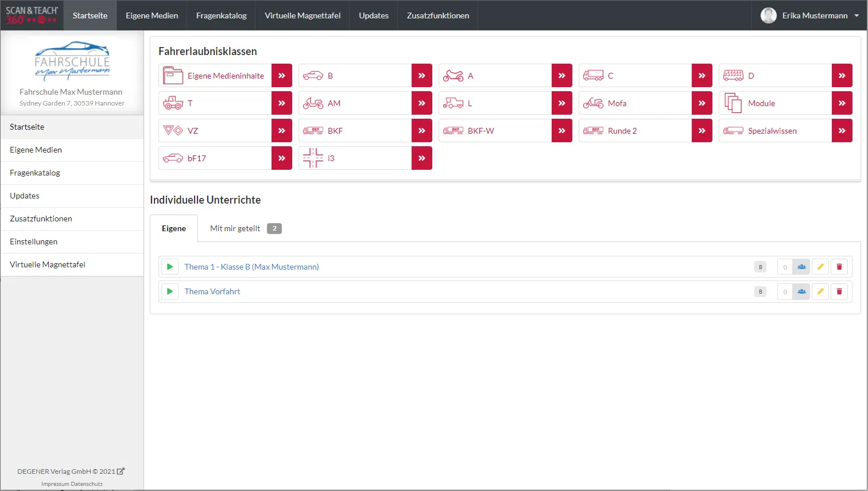This screenshot has width=868, height=491.
Task: Play the Thema Vorfahrt lesson
Action: [169, 291]
